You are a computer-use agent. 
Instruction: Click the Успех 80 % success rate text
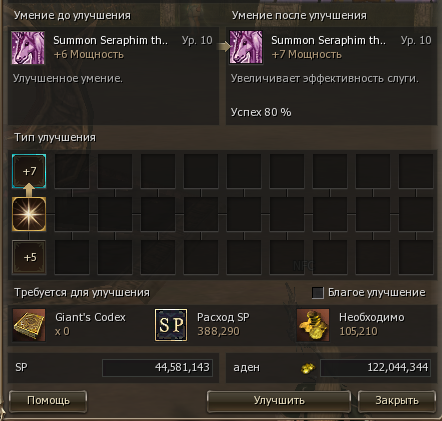click(x=261, y=112)
